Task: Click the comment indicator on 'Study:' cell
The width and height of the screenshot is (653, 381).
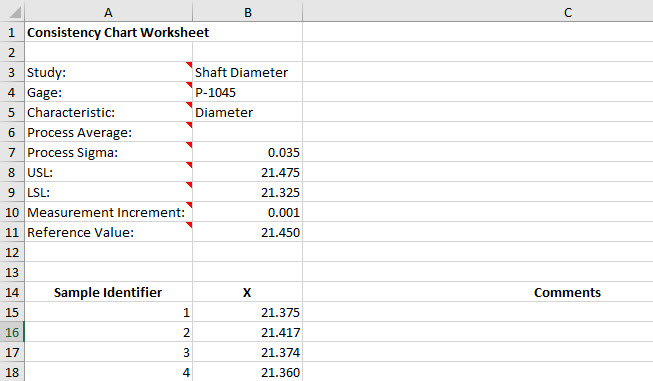Action: click(x=189, y=65)
